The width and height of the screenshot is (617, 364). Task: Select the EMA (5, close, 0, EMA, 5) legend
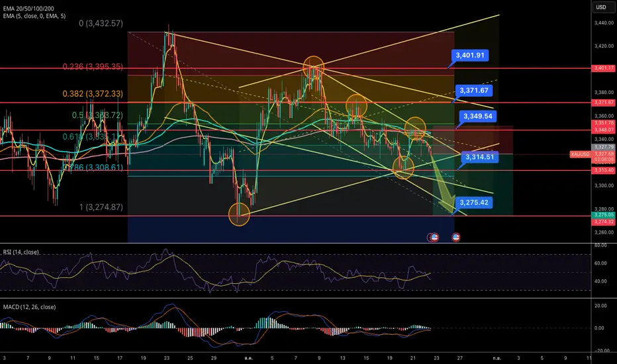(x=34, y=16)
